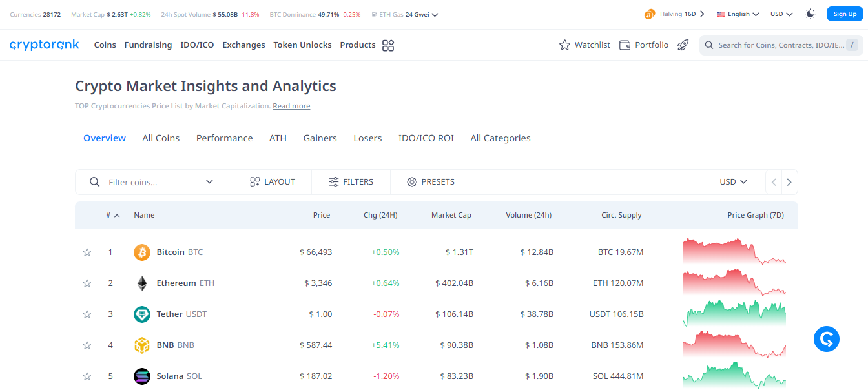Image resolution: width=868 pixels, height=390 pixels.
Task: Open the Token Unlocks menu
Action: 302,45
